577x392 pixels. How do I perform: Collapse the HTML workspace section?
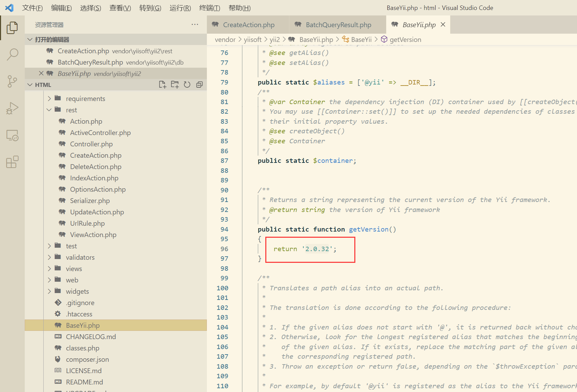click(30, 85)
